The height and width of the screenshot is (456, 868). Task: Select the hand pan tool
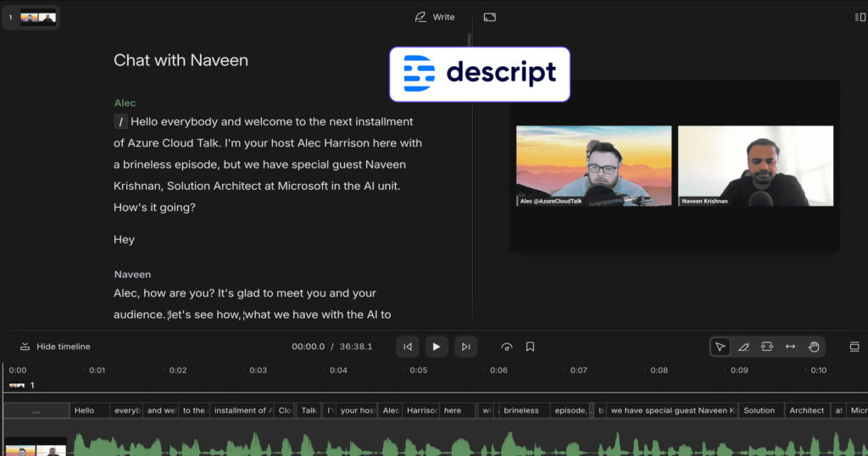coord(814,347)
